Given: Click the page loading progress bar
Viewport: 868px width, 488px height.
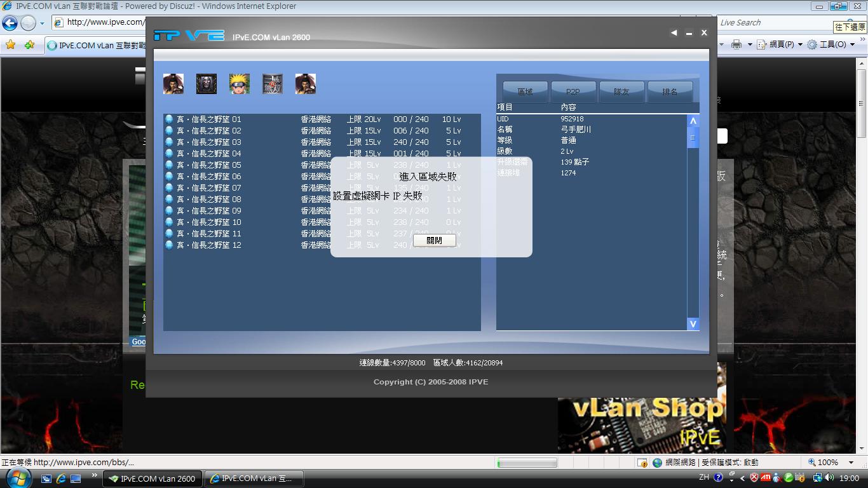Looking at the screenshot, I should (x=527, y=463).
